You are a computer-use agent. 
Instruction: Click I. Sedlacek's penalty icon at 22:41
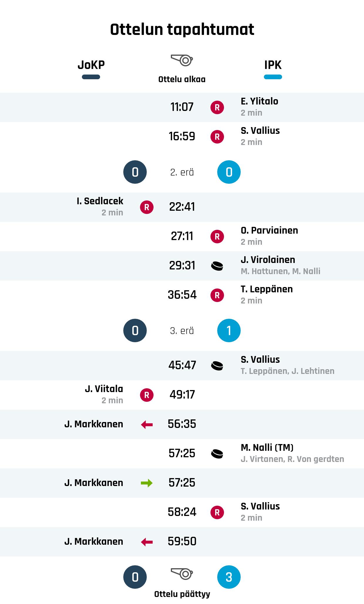coord(147,207)
